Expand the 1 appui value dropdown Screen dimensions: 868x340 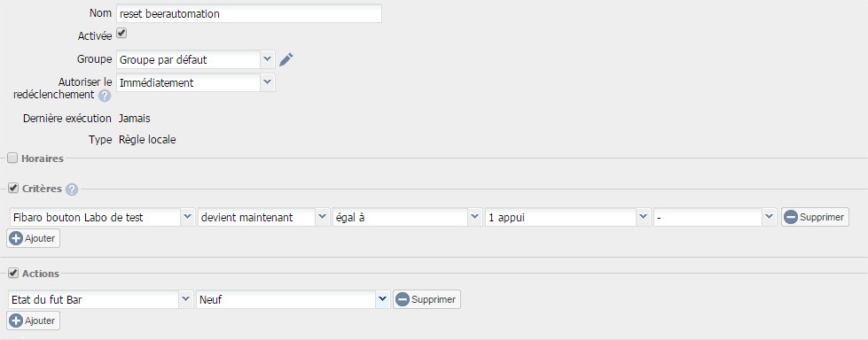(567, 217)
